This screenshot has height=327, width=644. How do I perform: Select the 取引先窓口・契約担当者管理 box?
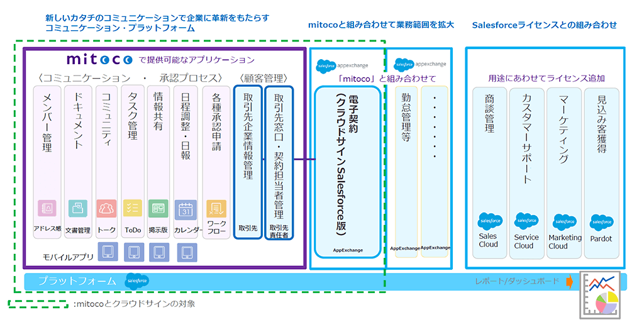click(279, 162)
